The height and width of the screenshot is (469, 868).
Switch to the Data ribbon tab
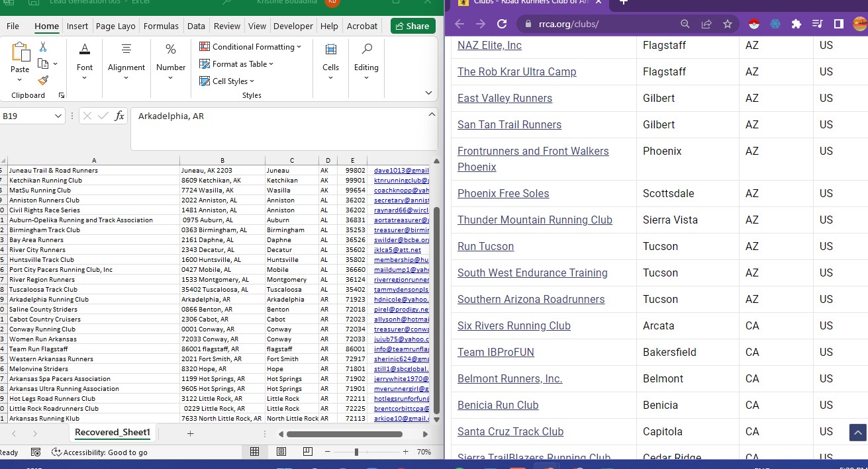pos(196,26)
